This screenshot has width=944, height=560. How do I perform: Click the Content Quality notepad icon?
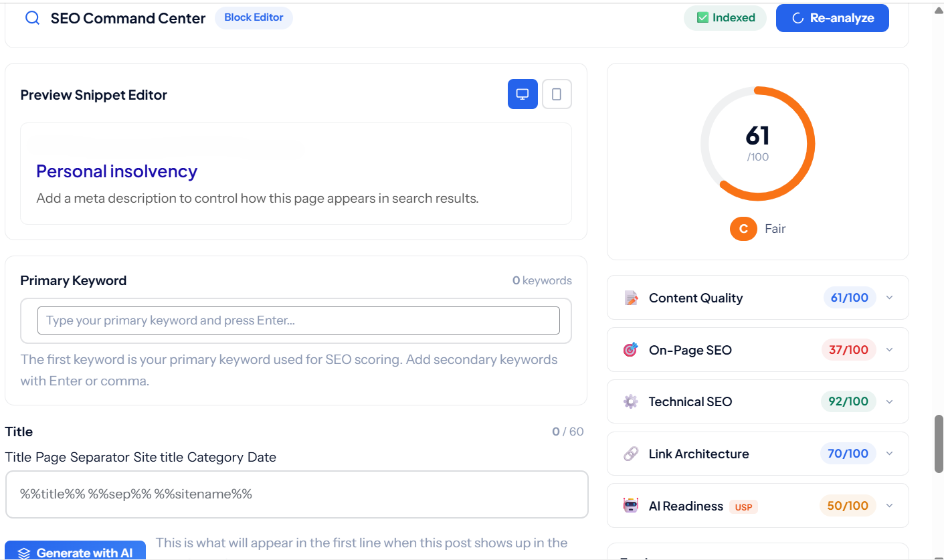[631, 298]
